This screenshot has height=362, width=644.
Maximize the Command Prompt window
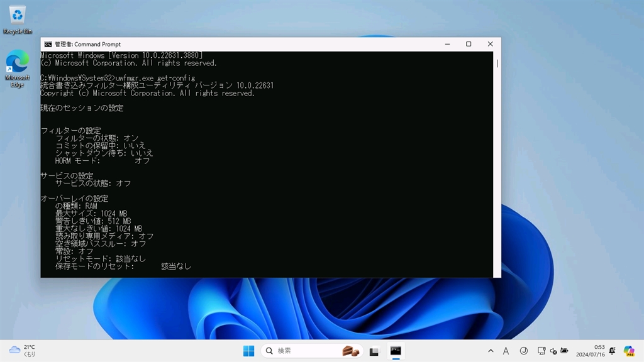pyautogui.click(x=469, y=45)
